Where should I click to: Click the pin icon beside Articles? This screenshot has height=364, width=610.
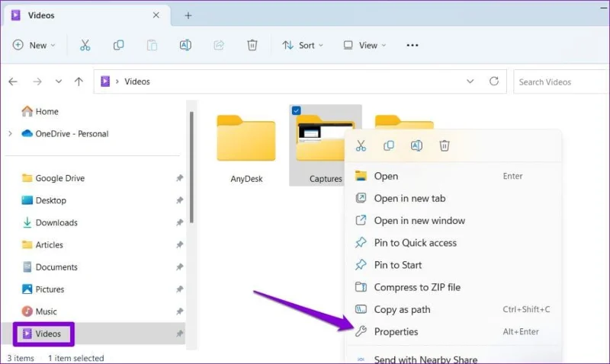(x=179, y=244)
